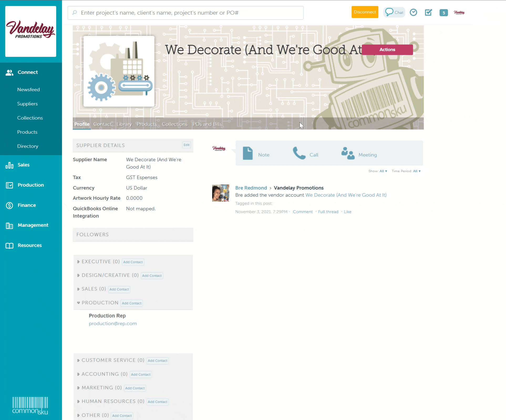506x420 pixels.
Task: Click the orange Disconnect button
Action: 365,12
